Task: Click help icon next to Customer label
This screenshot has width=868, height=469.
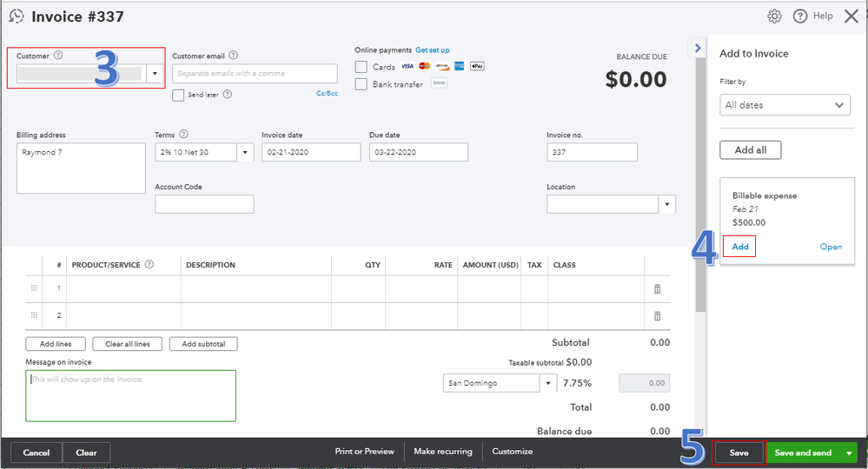Action: point(58,56)
